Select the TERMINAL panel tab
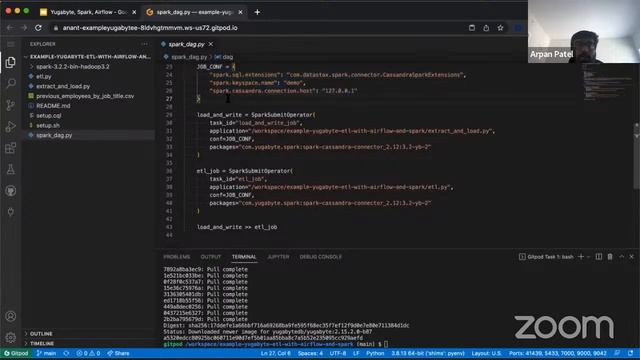 244,257
